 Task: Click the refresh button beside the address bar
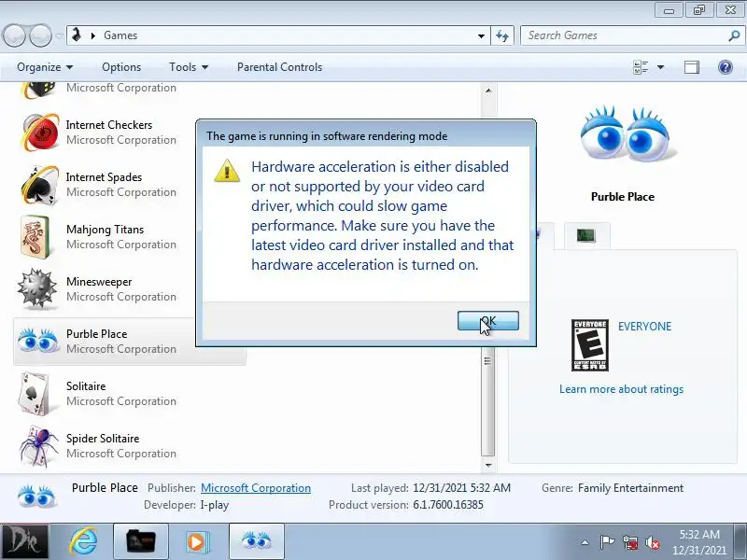pos(502,35)
